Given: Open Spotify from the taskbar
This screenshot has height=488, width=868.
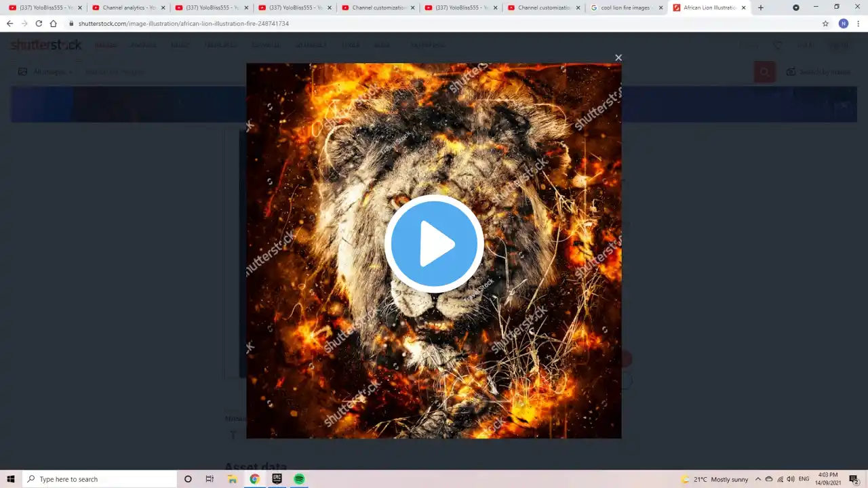Looking at the screenshot, I should [x=299, y=479].
